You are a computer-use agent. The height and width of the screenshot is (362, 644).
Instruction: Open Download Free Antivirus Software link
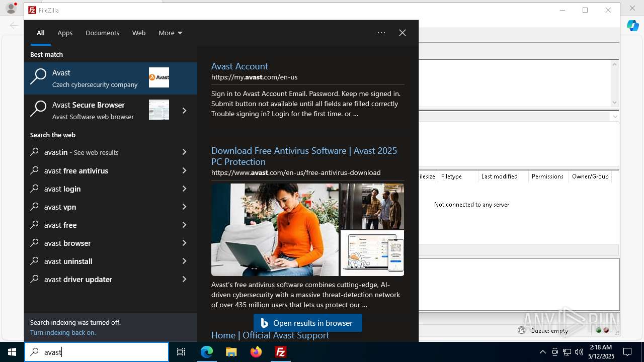tap(304, 156)
